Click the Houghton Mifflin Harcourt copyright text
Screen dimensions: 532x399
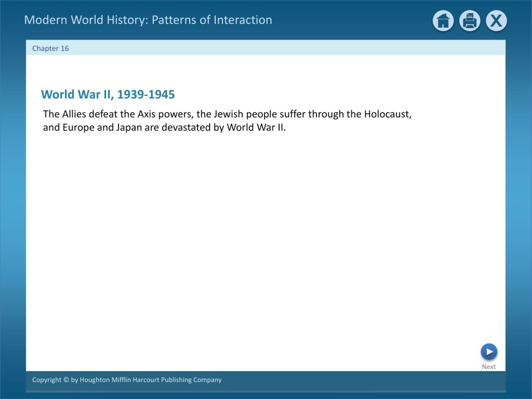click(127, 380)
